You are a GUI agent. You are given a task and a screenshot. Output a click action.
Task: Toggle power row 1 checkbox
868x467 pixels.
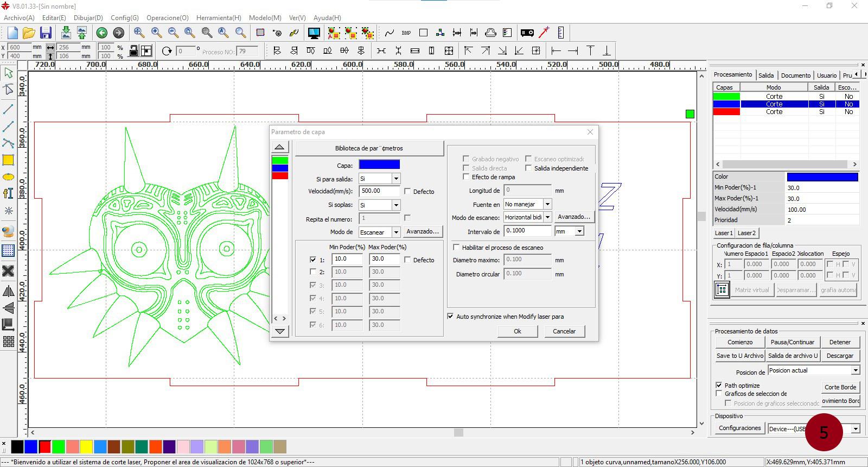click(x=312, y=260)
